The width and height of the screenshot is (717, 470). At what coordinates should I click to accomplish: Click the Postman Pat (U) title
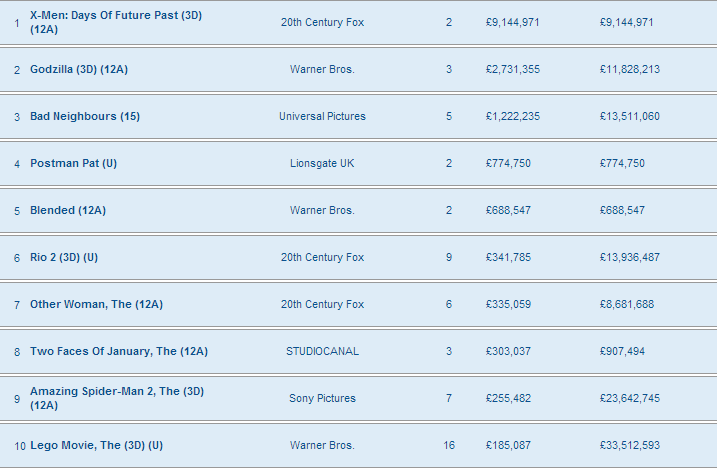pyautogui.click(x=74, y=164)
